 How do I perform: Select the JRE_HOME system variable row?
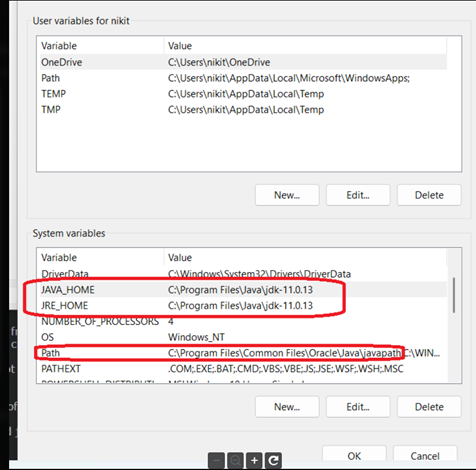[243, 305]
